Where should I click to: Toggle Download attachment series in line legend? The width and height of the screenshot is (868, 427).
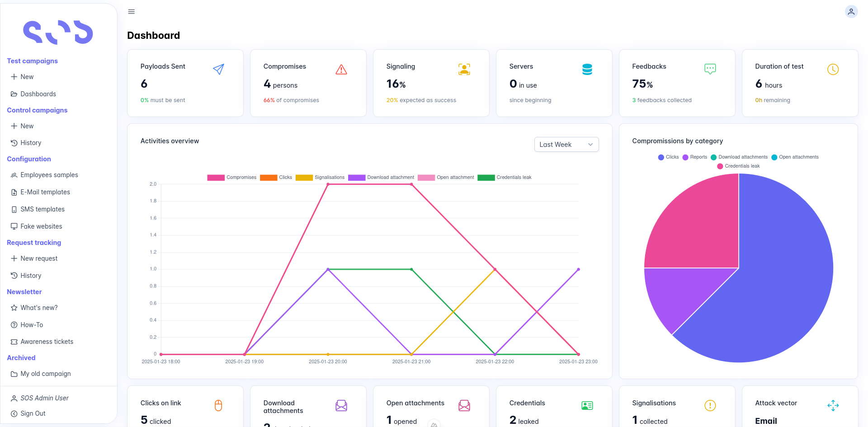pos(381,178)
